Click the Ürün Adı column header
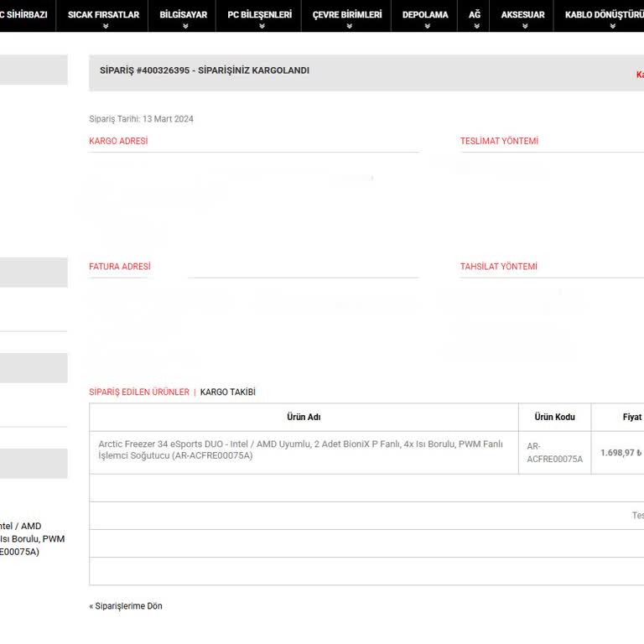The image size is (644, 644). pos(304,417)
